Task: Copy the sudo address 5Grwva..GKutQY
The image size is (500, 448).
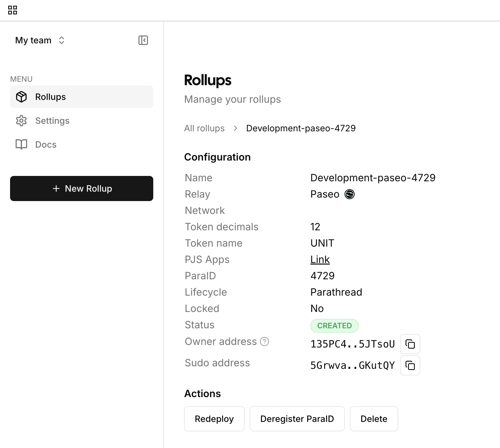Action: tap(410, 365)
